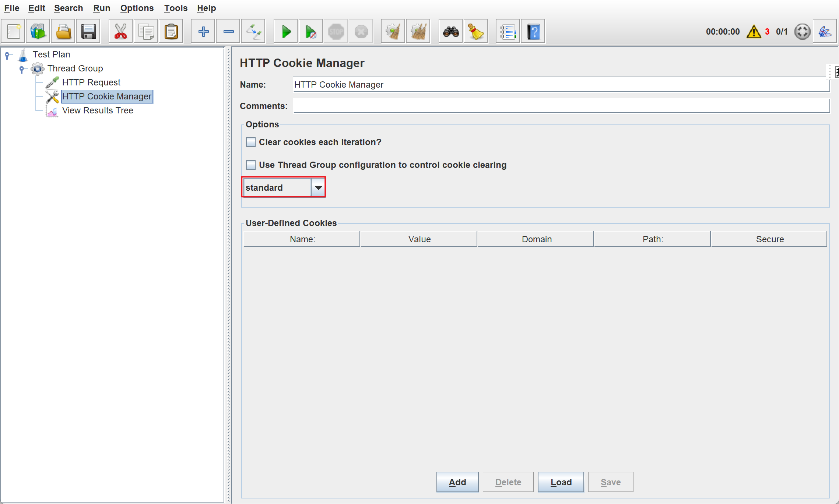The width and height of the screenshot is (839, 504).
Task: Click the Comments text field
Action: click(x=561, y=106)
